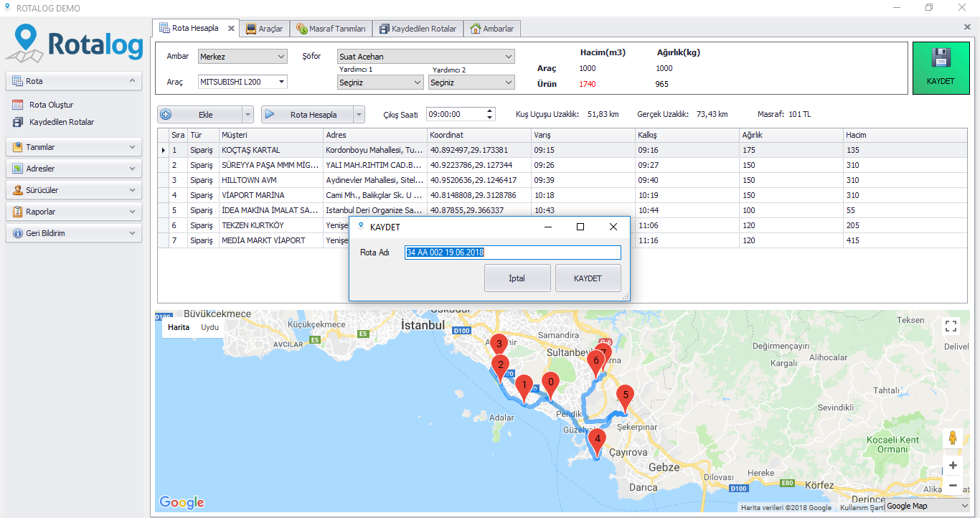
Task: Open the Araç MITSUBISHI L200 dropdown
Action: point(281,82)
